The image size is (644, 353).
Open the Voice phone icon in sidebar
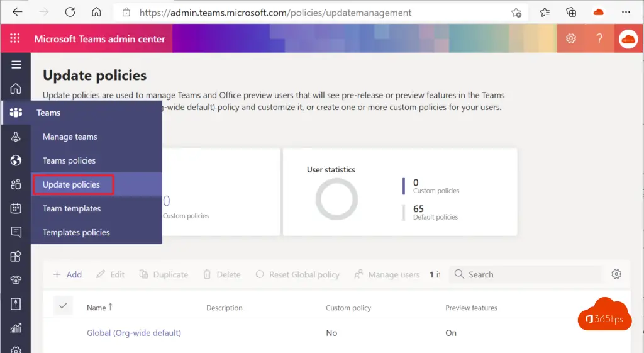click(16, 280)
